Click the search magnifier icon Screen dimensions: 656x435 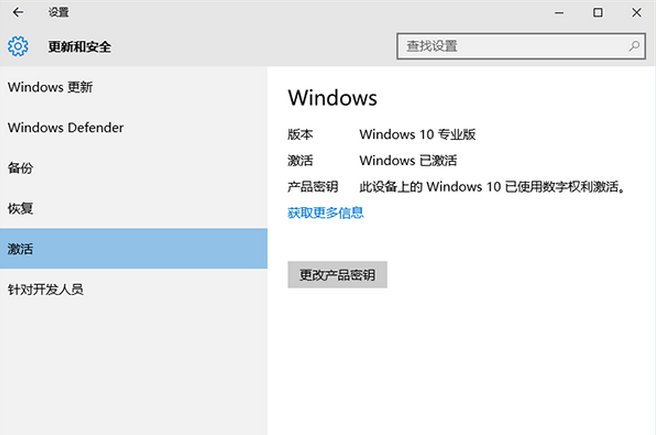click(x=634, y=46)
